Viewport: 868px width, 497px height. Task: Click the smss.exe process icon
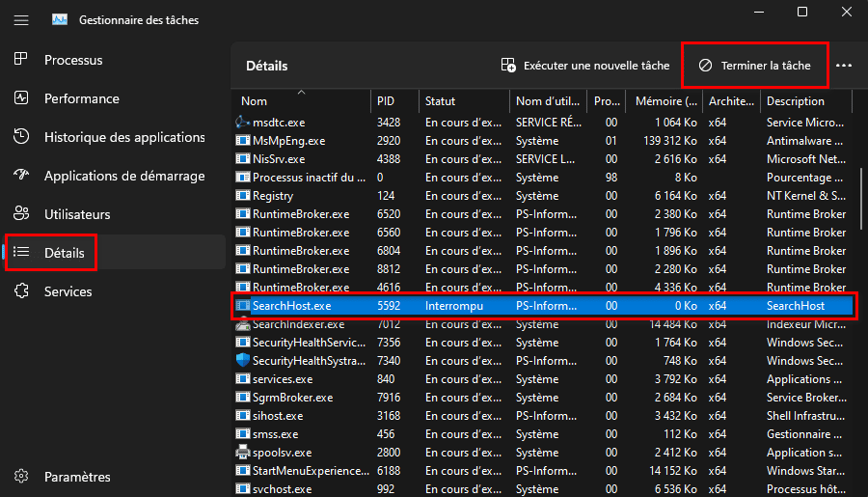242,434
